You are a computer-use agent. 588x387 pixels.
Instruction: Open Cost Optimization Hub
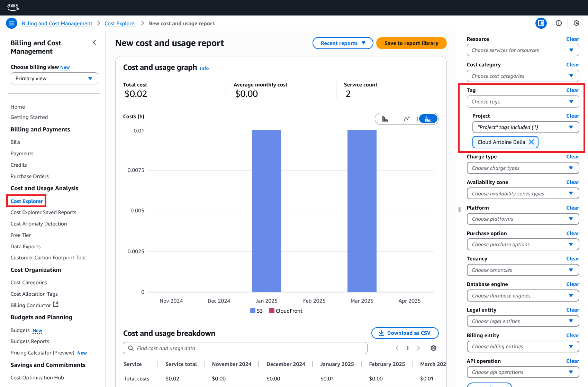click(37, 378)
